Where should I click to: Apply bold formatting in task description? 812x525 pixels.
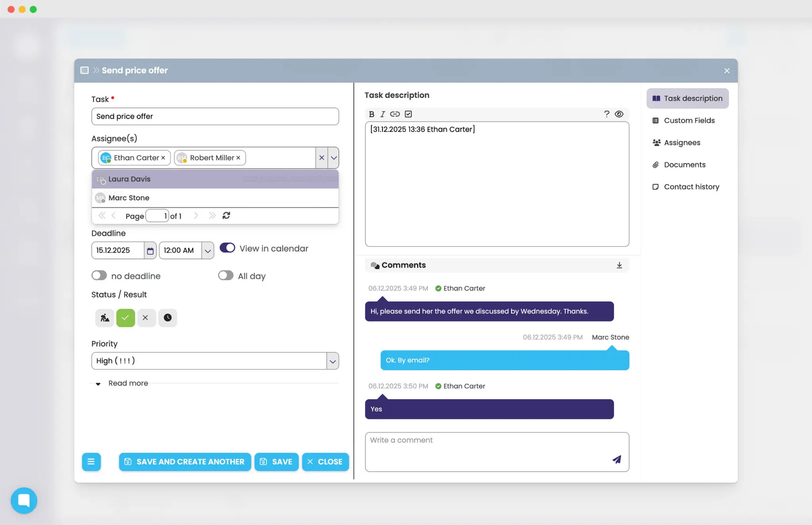pos(372,114)
